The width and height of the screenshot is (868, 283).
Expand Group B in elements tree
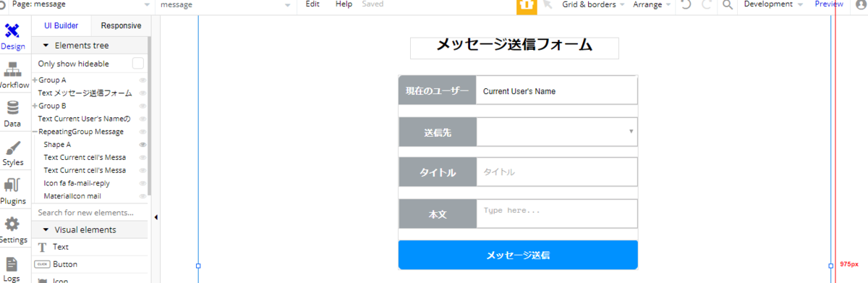point(35,106)
